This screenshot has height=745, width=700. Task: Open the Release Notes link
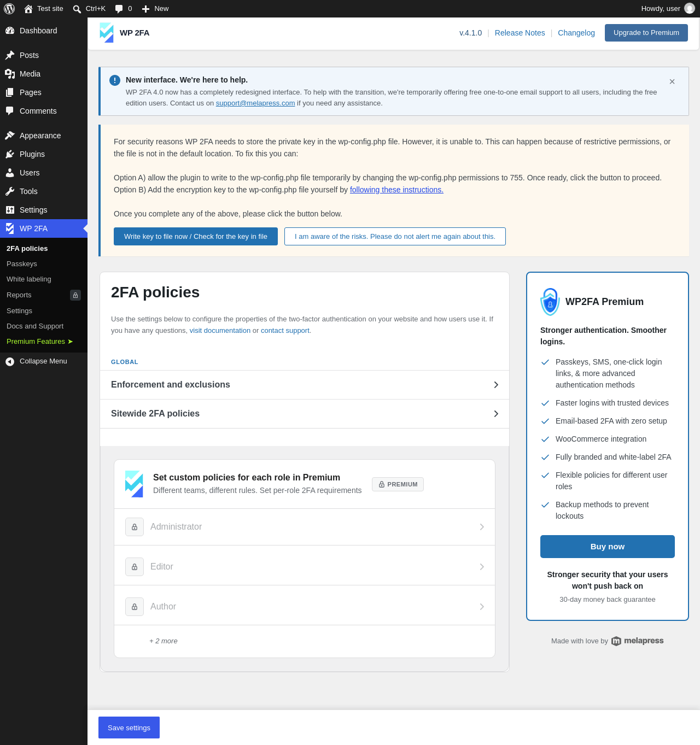click(x=520, y=33)
